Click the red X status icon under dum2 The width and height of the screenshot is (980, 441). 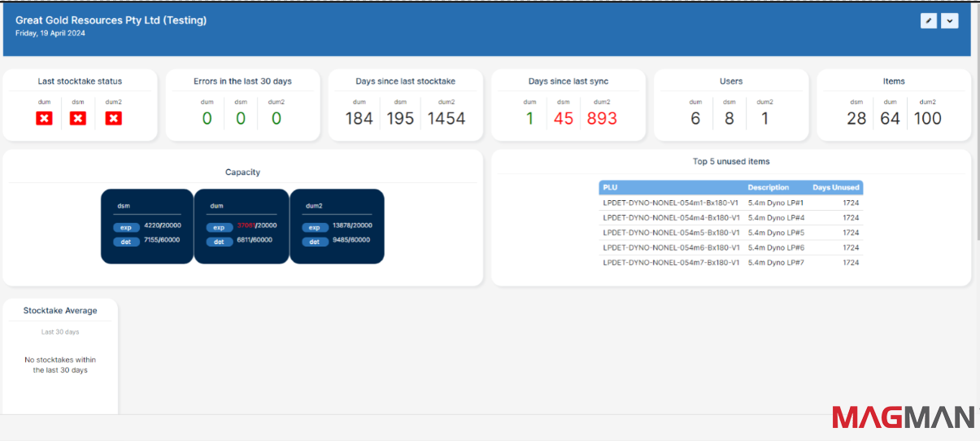114,119
